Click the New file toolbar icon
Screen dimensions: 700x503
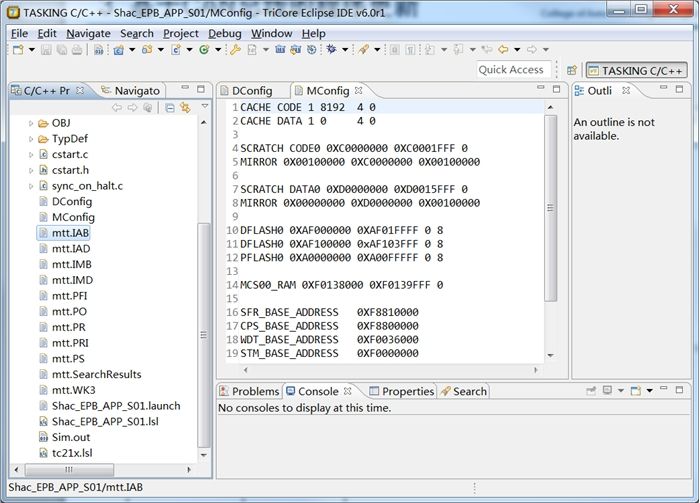click(18, 49)
